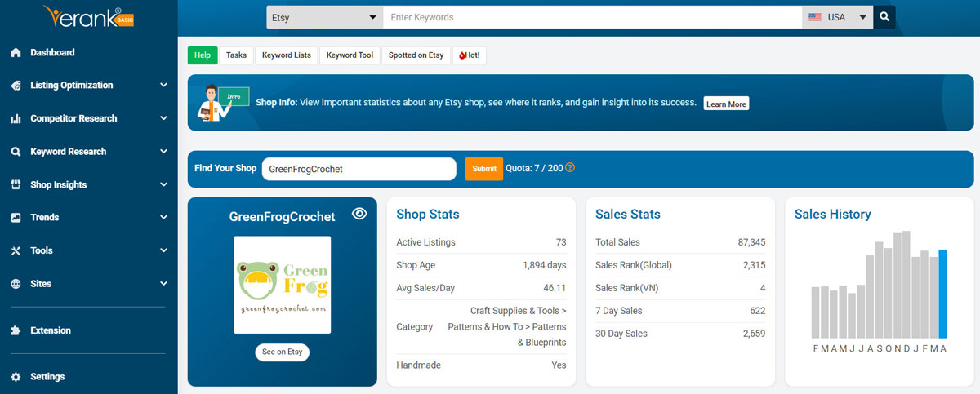Click the quota help question mark icon
Screen dimensions: 980x394
tap(570, 168)
